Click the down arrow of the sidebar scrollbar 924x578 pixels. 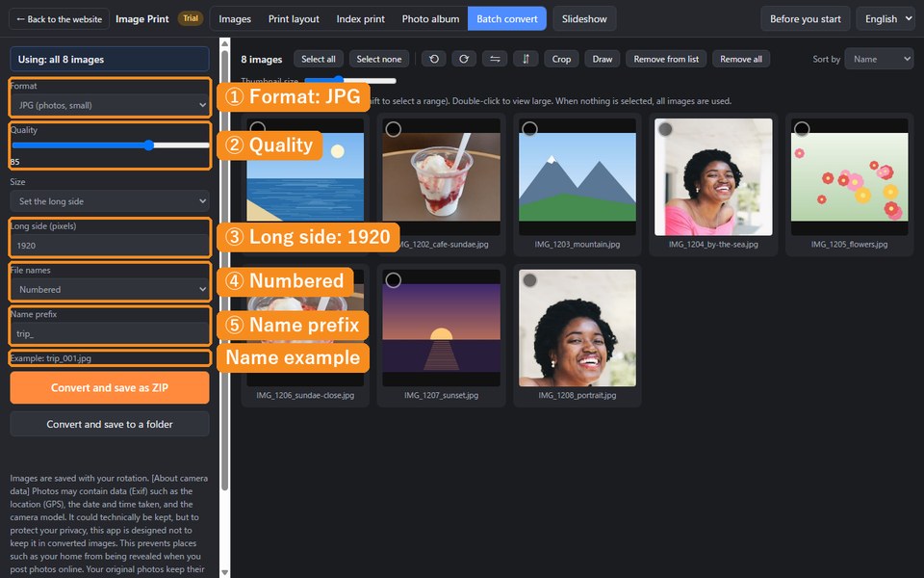(224, 572)
